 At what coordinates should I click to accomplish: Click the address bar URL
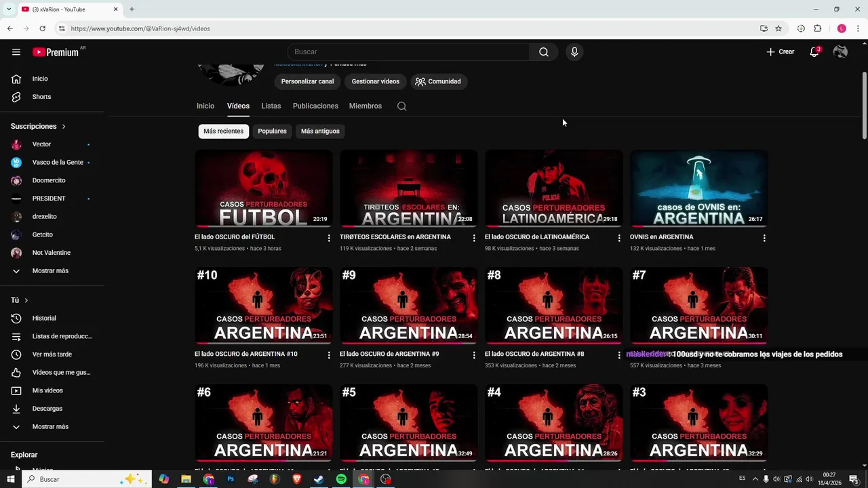tap(140, 28)
